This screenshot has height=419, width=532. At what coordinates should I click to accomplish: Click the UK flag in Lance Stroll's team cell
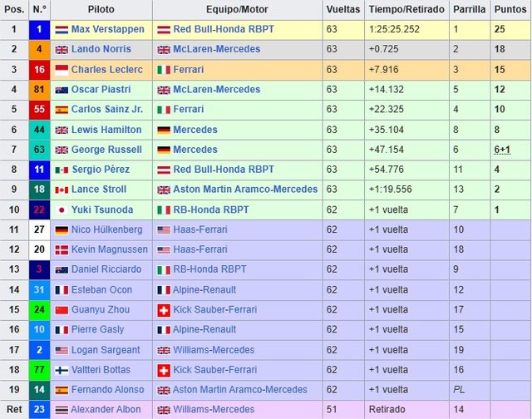(164, 190)
